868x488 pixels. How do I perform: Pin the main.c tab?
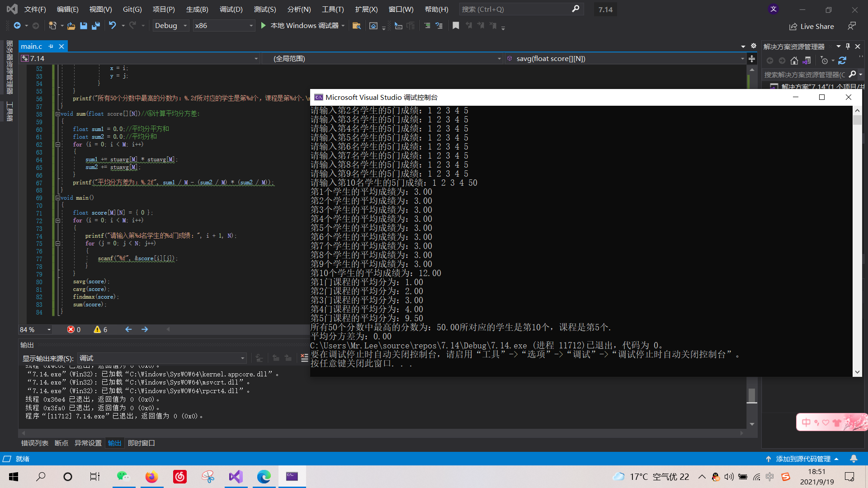tap(51, 46)
